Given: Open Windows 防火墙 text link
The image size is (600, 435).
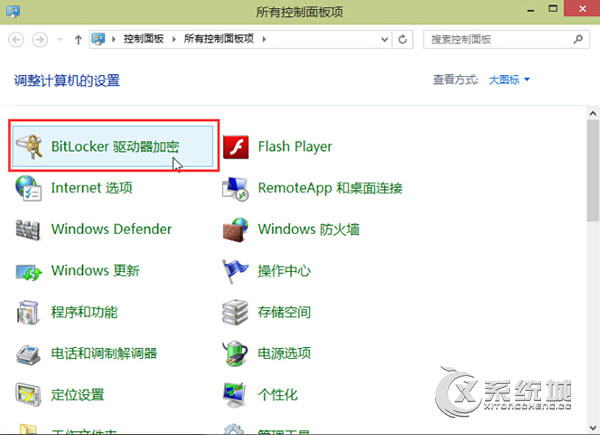Looking at the screenshot, I should [309, 229].
